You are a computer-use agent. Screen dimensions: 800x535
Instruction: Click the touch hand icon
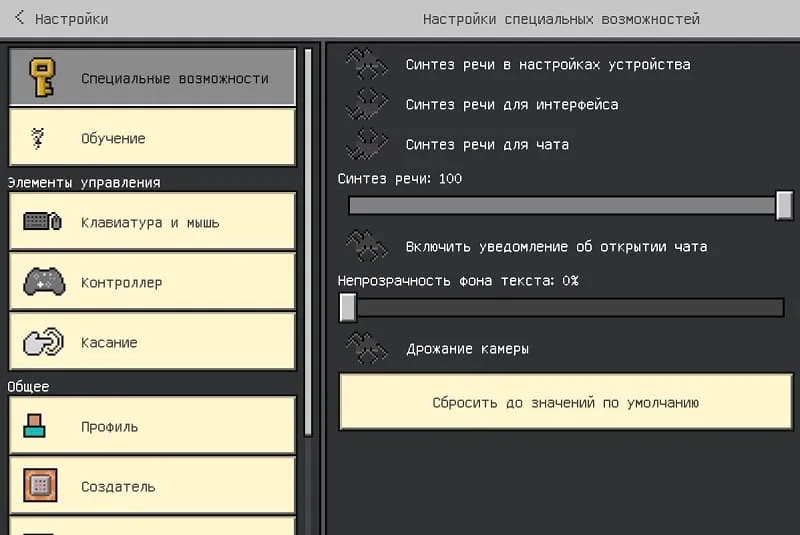click(x=43, y=342)
